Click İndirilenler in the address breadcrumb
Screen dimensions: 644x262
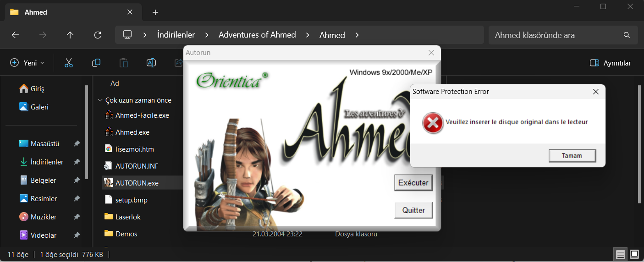(176, 35)
